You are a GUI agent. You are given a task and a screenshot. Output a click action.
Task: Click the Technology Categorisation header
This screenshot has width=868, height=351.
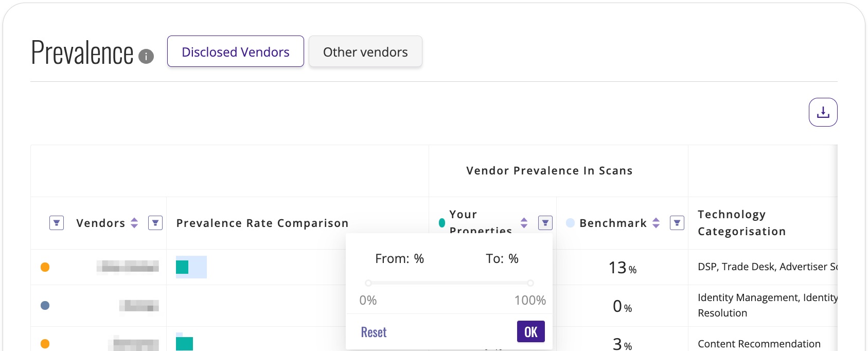coord(741,223)
